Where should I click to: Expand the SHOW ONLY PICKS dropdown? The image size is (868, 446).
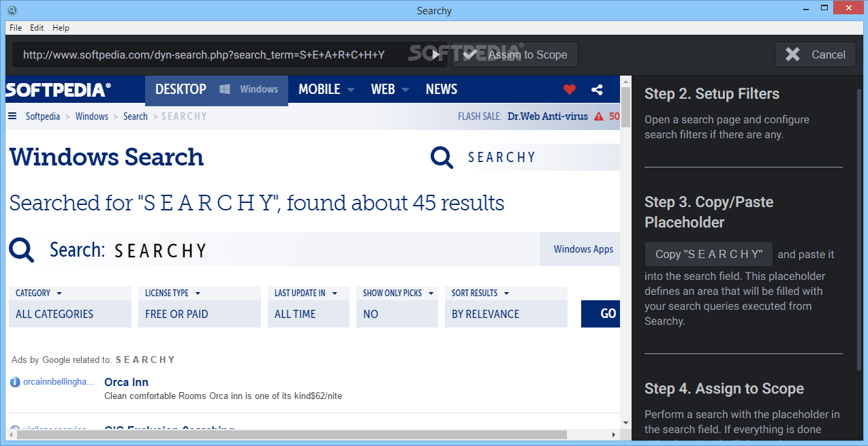point(399,293)
